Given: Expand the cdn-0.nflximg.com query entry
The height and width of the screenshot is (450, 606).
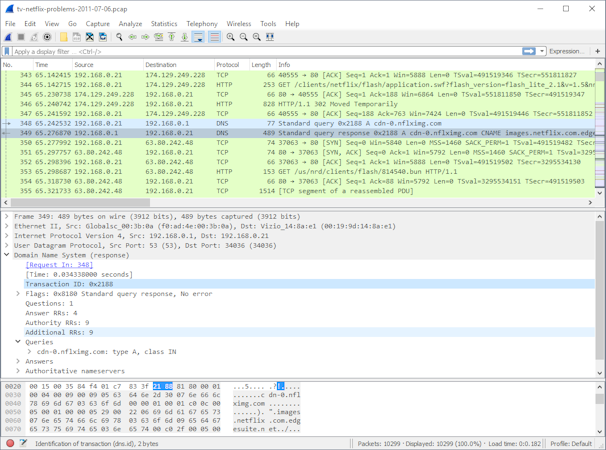Looking at the screenshot, I should coord(29,352).
